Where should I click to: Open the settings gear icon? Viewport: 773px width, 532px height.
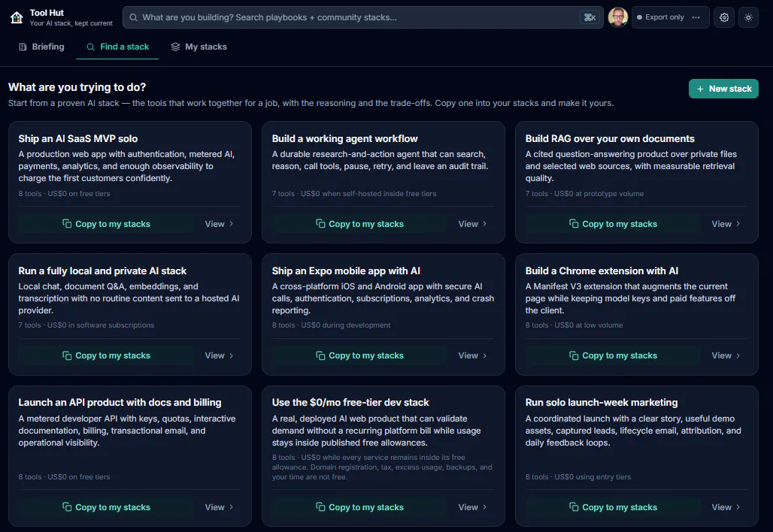723,17
